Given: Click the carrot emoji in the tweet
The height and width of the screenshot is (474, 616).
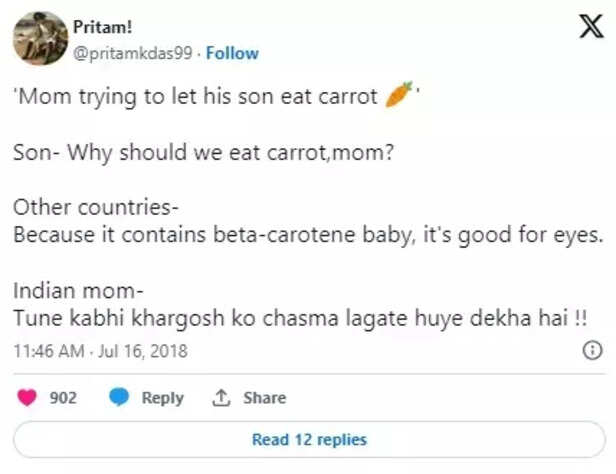Looking at the screenshot, I should [x=397, y=97].
